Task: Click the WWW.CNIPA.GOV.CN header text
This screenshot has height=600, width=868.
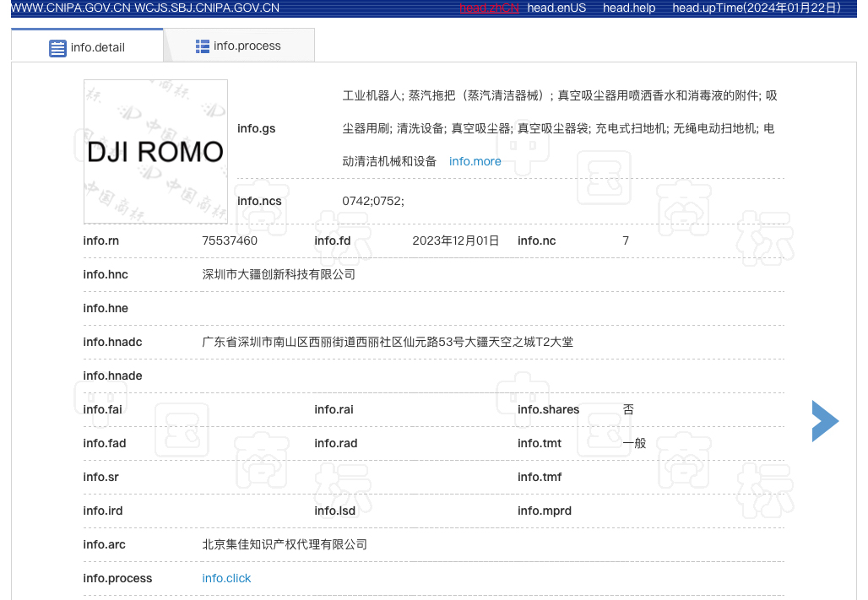Action: pos(70,8)
